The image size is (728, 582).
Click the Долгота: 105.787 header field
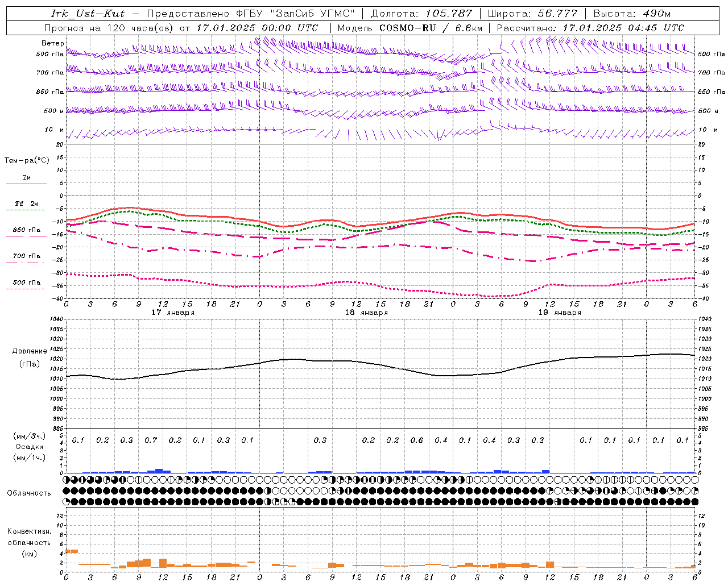[x=421, y=14]
